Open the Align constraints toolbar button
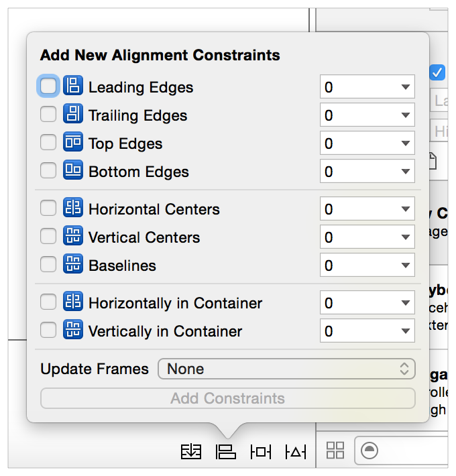The image size is (456, 476). tap(225, 452)
